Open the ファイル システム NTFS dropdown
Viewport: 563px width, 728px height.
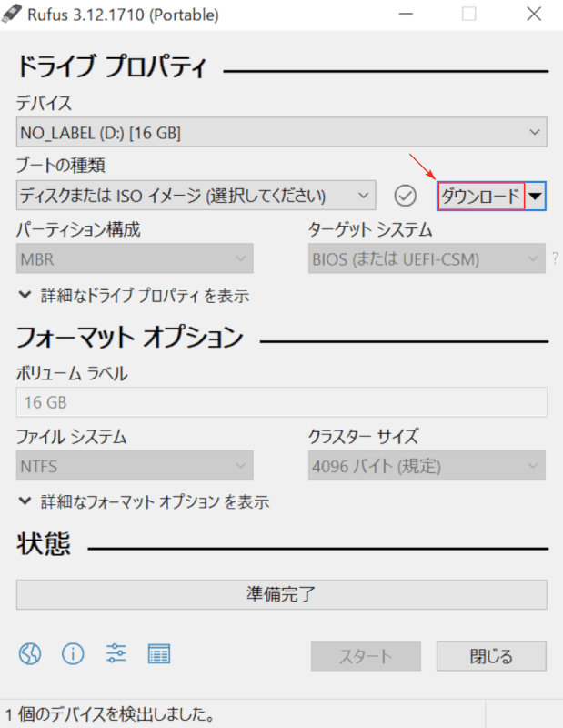coord(135,466)
